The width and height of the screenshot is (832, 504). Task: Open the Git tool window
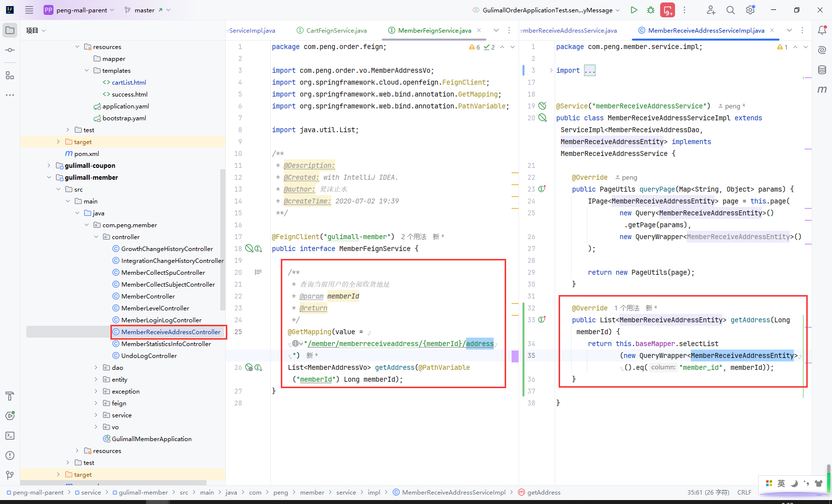[x=10, y=475]
